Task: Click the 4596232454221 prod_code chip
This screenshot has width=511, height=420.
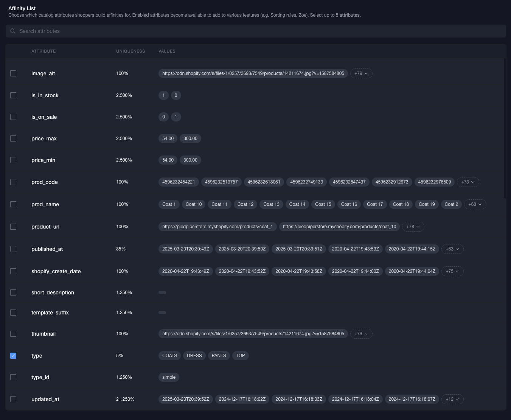Action: click(179, 182)
